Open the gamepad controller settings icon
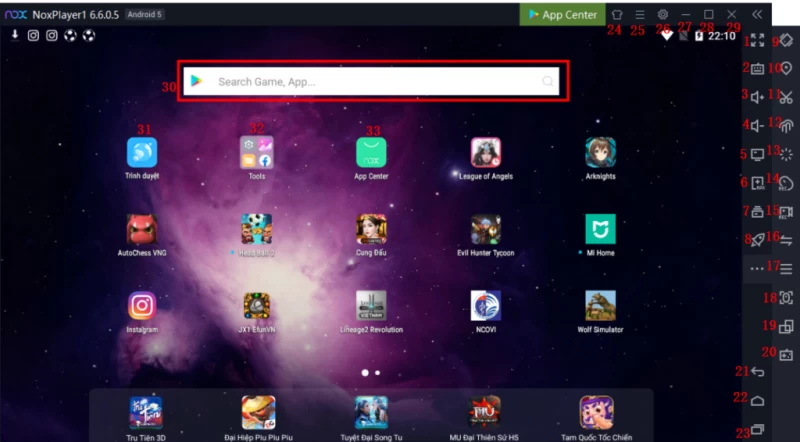This screenshot has width=800, height=442. click(786, 355)
